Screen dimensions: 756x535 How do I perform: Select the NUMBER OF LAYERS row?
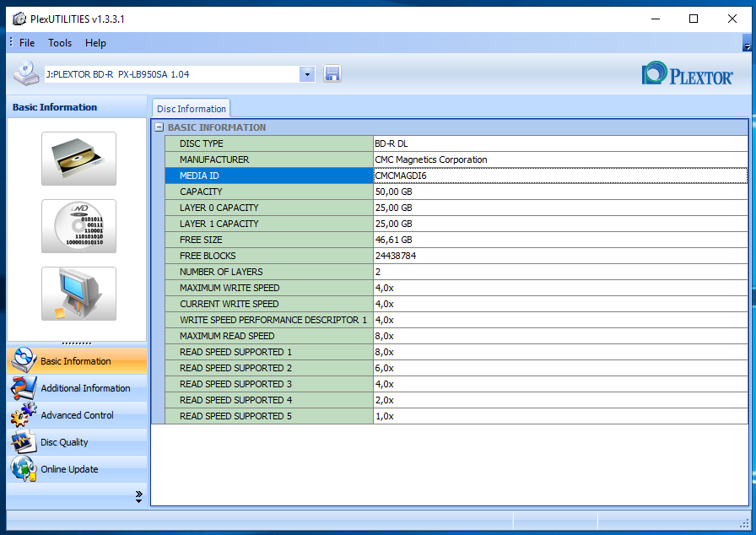456,272
